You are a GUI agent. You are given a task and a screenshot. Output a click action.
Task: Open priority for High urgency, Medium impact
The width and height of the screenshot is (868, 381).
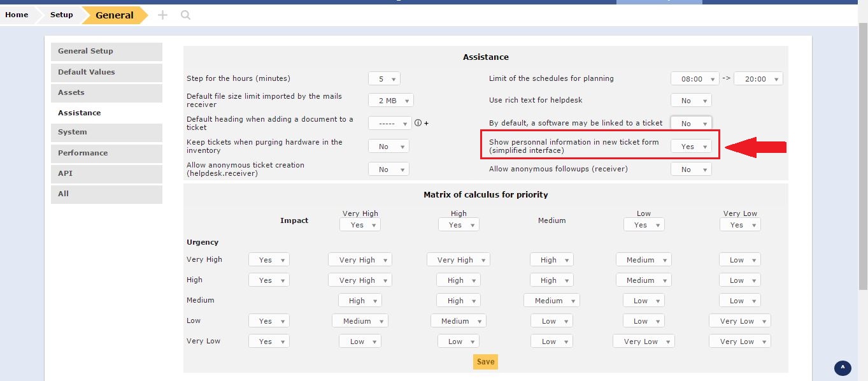[x=551, y=280]
